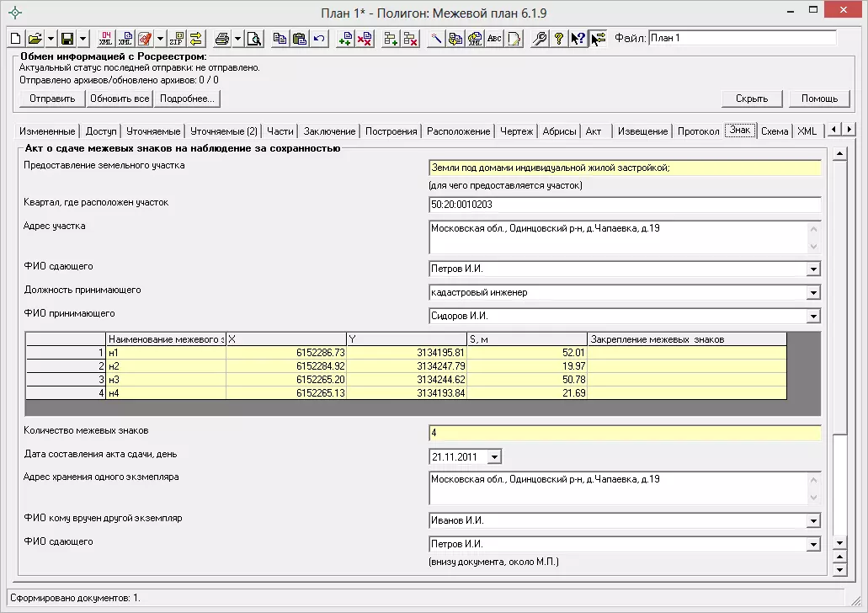This screenshot has width=868, height=613.
Task: Save the plan with floppy disk icon
Action: (67, 38)
